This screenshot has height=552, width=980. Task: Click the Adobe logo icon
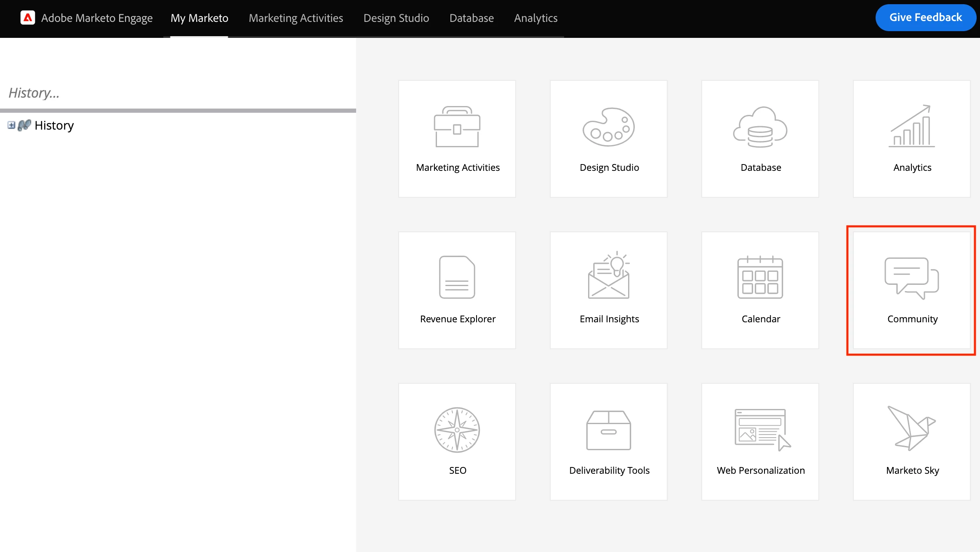(28, 18)
